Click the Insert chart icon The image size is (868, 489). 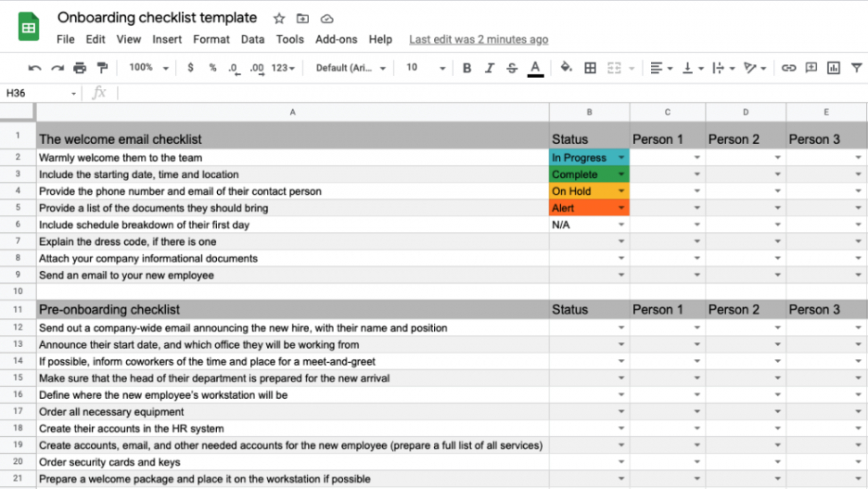(833, 68)
